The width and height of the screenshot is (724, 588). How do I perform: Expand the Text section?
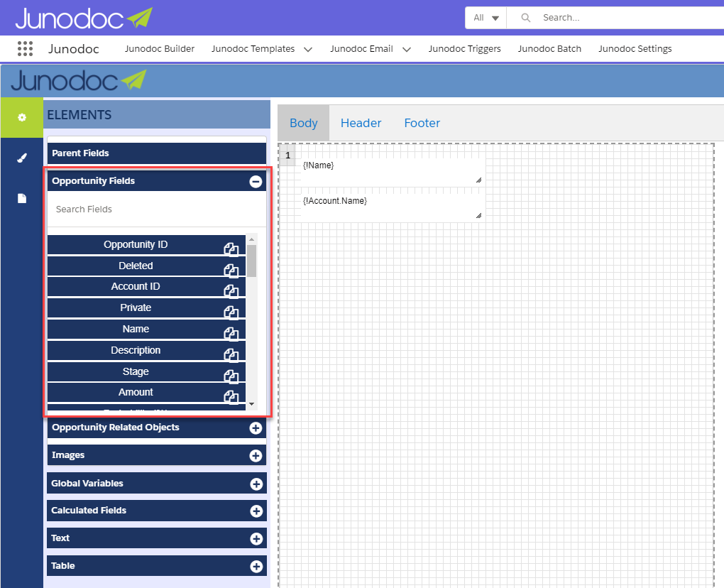256,538
